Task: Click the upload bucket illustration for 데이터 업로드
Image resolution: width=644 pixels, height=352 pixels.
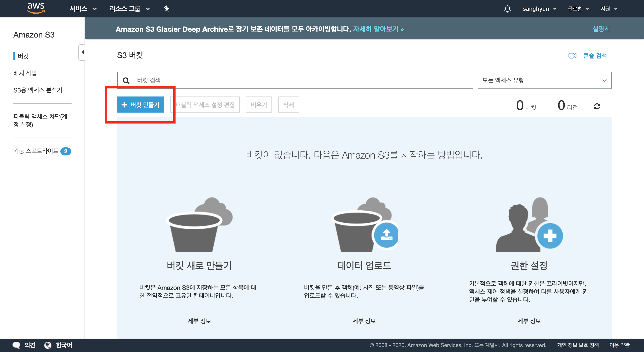Action: [x=364, y=225]
